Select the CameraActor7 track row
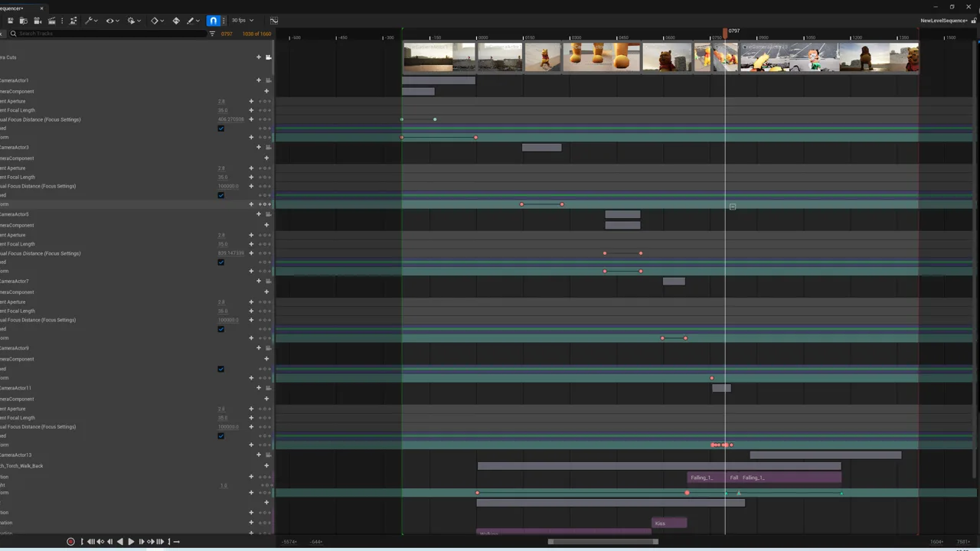Viewport: 980px width, 551px height. [136, 282]
